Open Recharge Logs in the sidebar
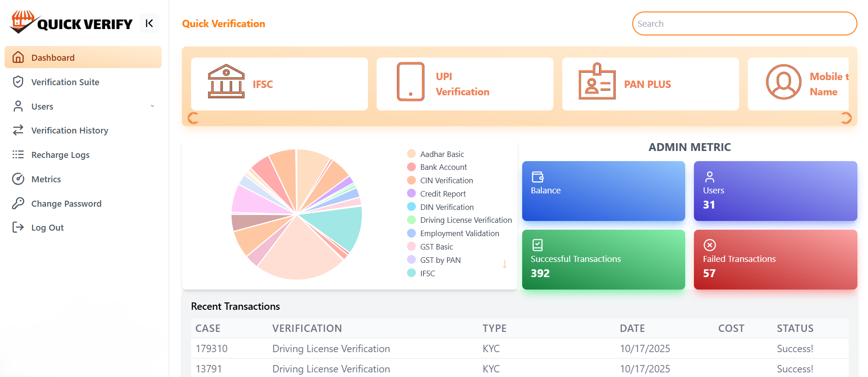Viewport: 868px width, 377px height. [x=60, y=155]
